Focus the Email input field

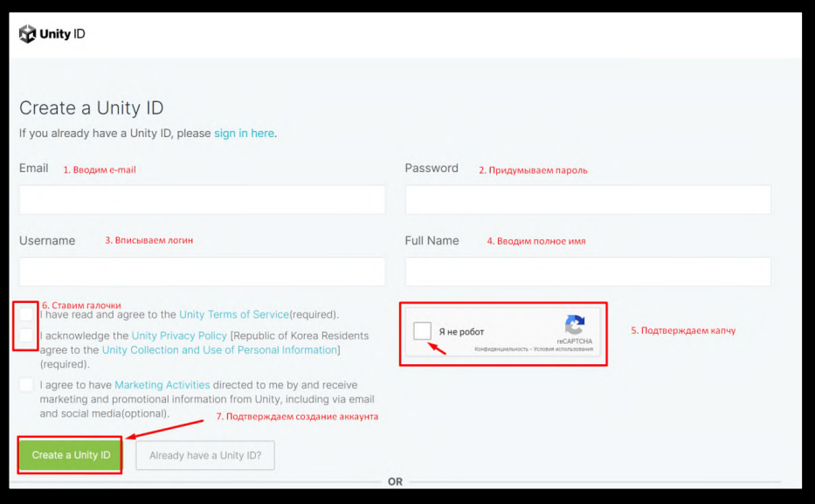click(202, 199)
